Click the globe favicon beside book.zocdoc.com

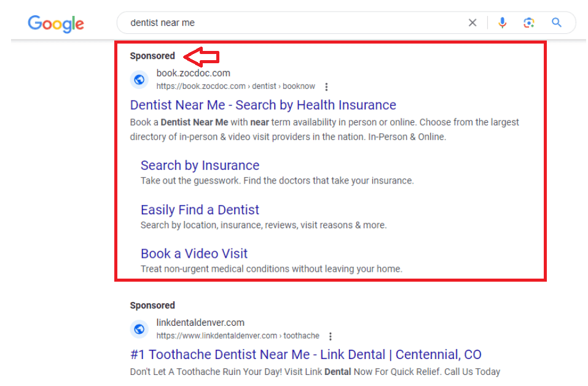[x=139, y=79]
